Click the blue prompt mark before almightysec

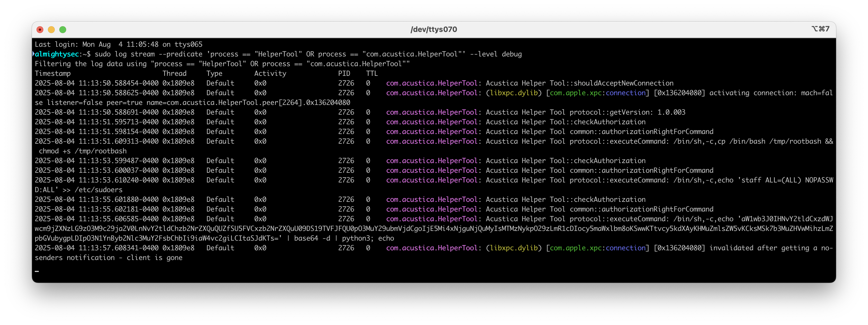point(33,54)
